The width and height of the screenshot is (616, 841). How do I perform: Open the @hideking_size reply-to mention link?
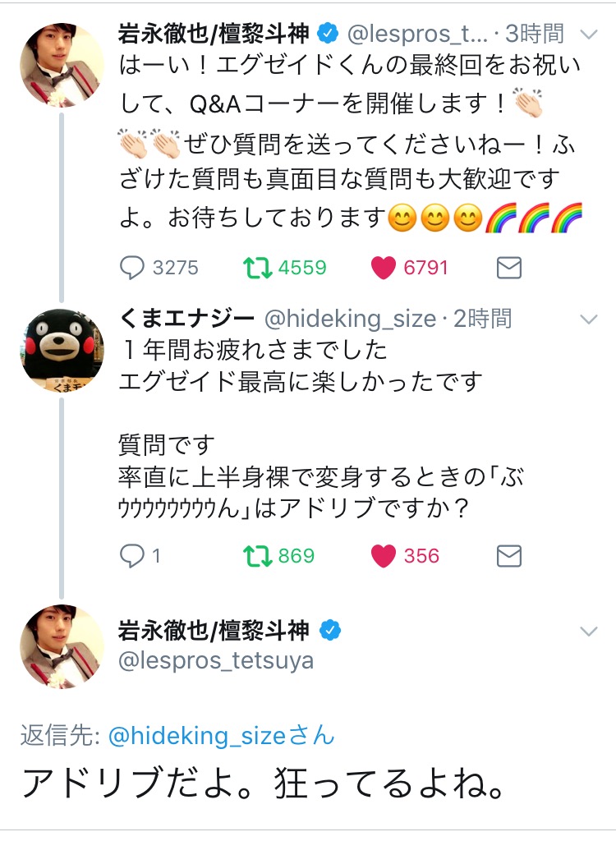point(222,735)
